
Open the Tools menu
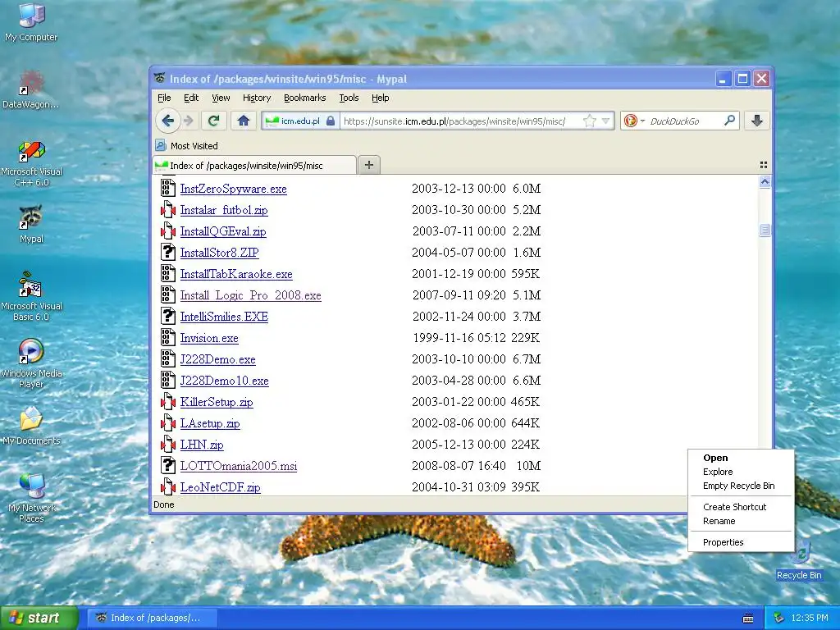349,98
